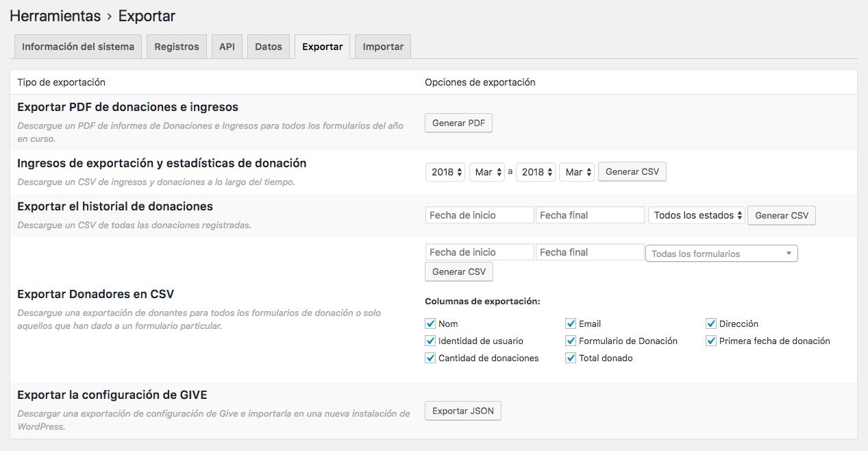Toggle the Email column checkbox
Viewport: 868px width, 451px height.
tap(571, 324)
